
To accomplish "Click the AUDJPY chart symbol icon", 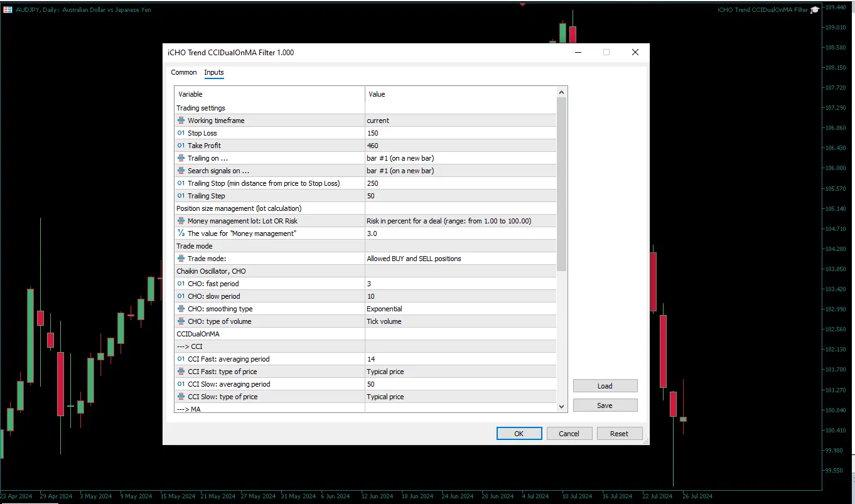I will pos(8,9).
